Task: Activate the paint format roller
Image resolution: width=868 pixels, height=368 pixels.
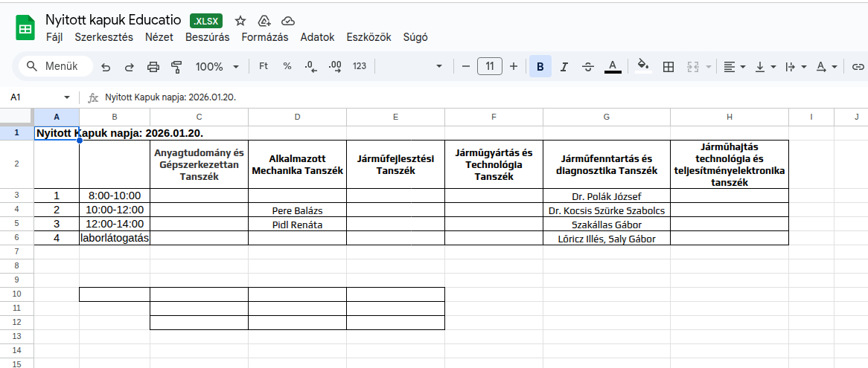Action: pos(176,67)
